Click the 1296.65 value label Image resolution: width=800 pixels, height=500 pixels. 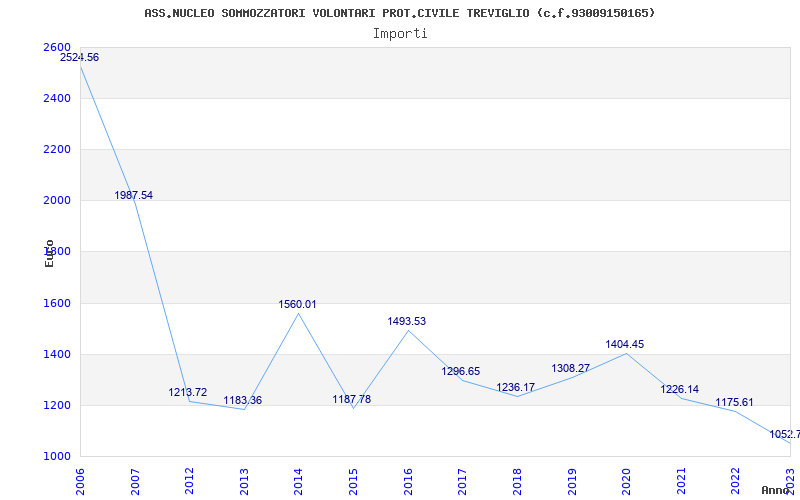(461, 372)
